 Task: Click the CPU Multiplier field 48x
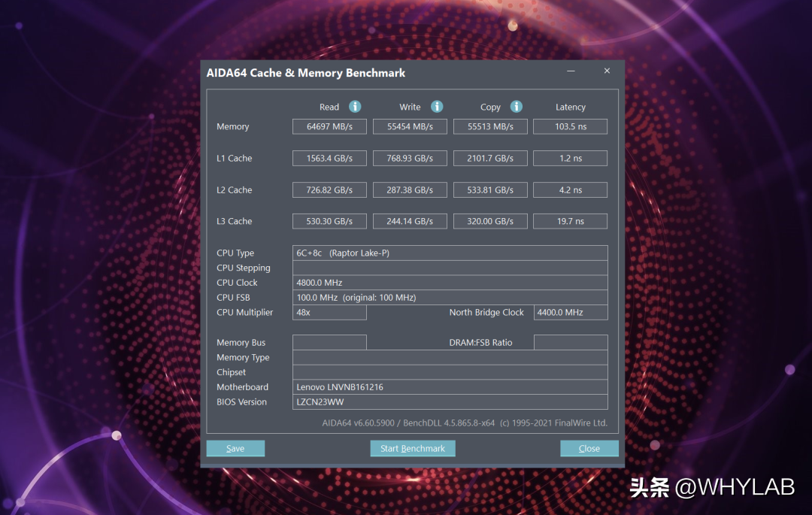tap(329, 313)
